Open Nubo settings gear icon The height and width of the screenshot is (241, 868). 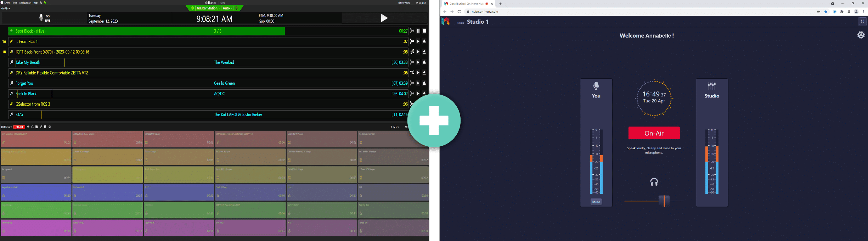pos(861,35)
